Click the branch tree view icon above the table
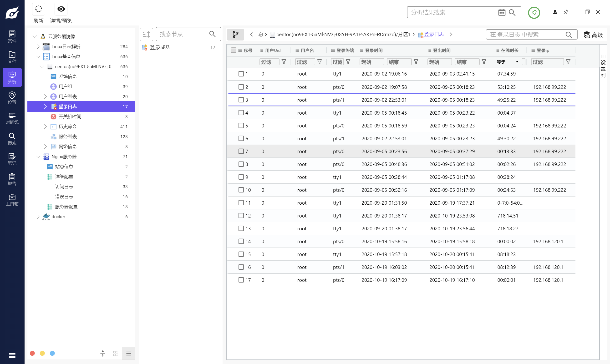 coord(235,34)
